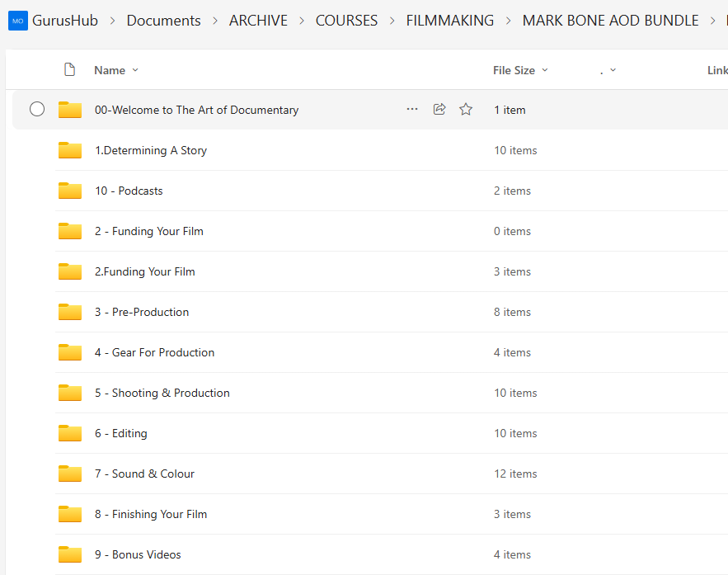The height and width of the screenshot is (575, 728).
Task: Open the 3 - Pre-Production folder
Action: point(142,312)
